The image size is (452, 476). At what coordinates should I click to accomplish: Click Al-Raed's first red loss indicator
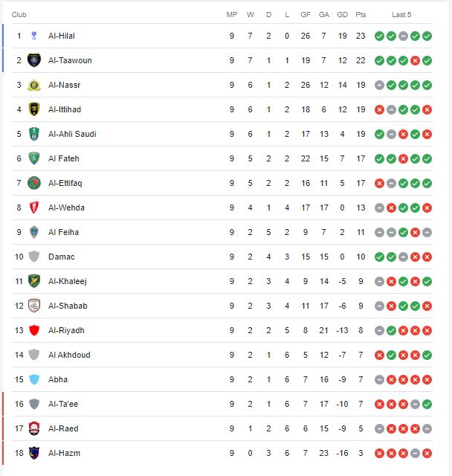pos(379,428)
